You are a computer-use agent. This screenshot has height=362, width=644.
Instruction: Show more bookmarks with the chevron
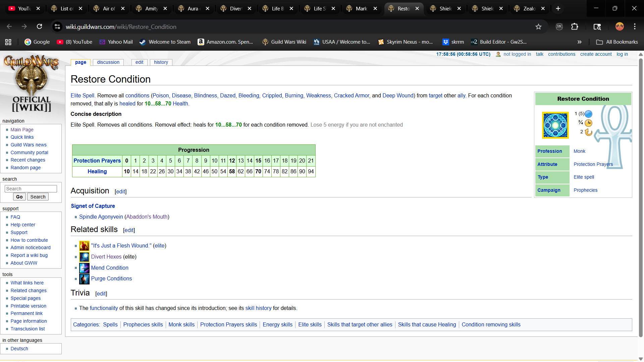click(579, 42)
